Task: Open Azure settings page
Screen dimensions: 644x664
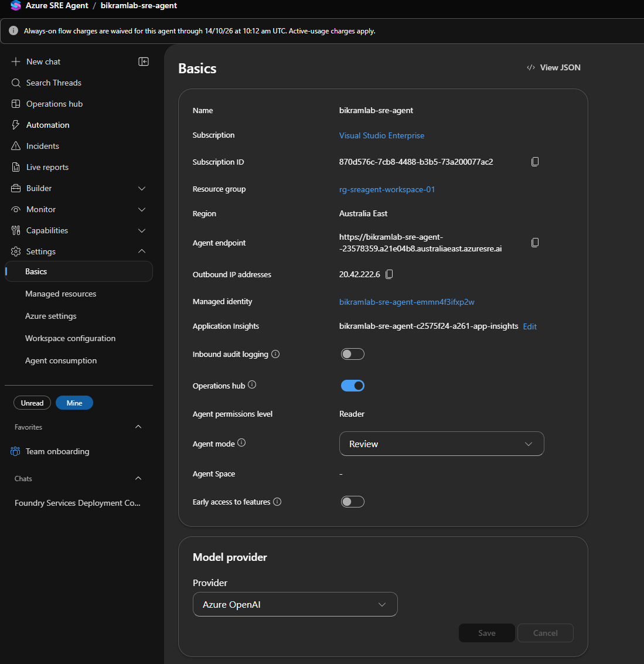Action: (x=51, y=316)
